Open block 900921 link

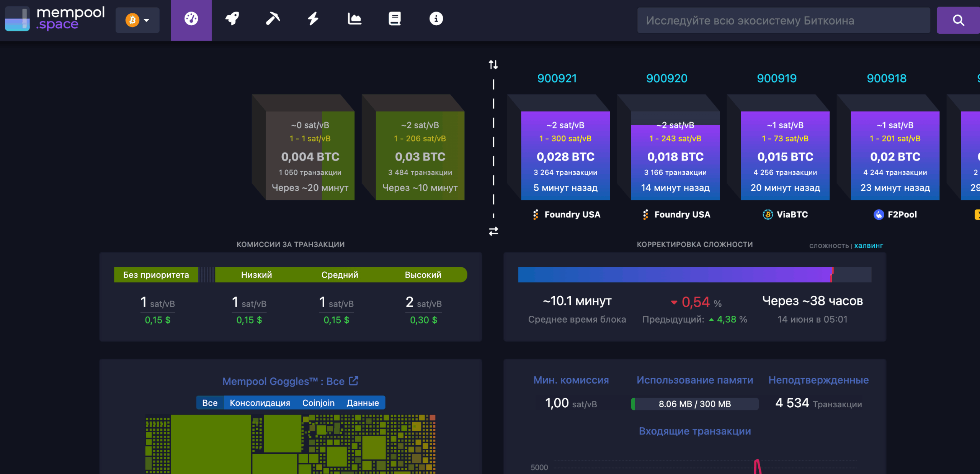pyautogui.click(x=557, y=79)
